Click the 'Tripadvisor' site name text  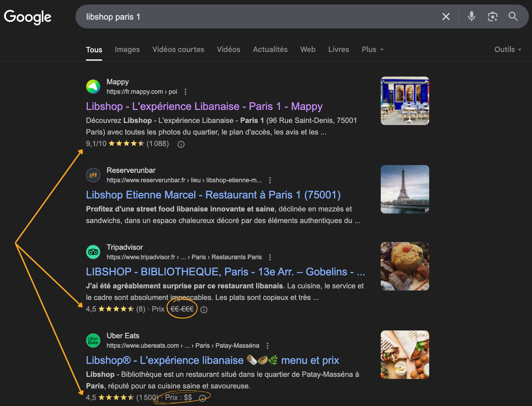[x=125, y=247]
